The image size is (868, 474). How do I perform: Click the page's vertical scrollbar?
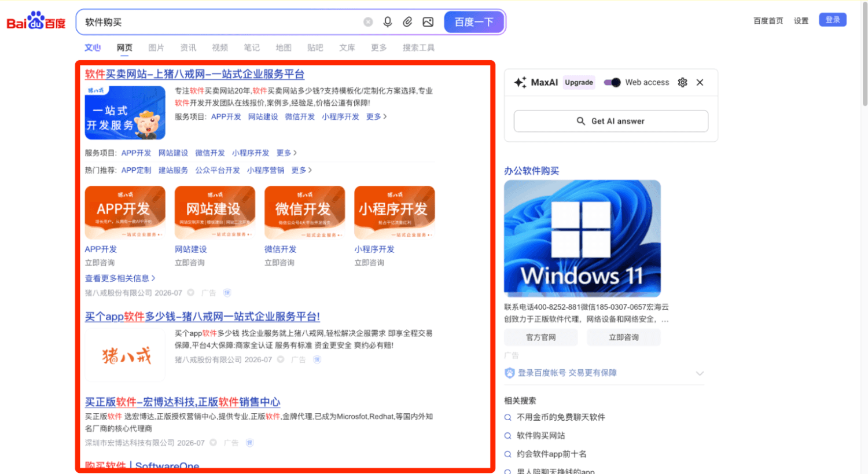865,53
